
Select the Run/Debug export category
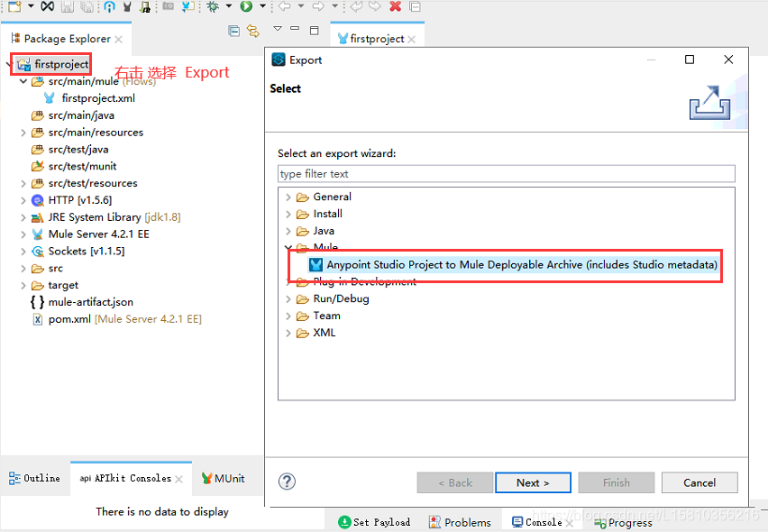point(341,298)
